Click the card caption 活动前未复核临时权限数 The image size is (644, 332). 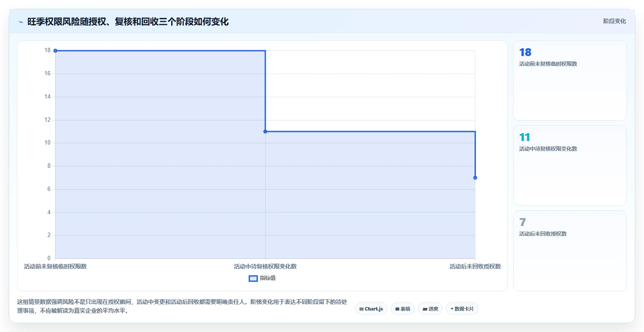tap(548, 64)
